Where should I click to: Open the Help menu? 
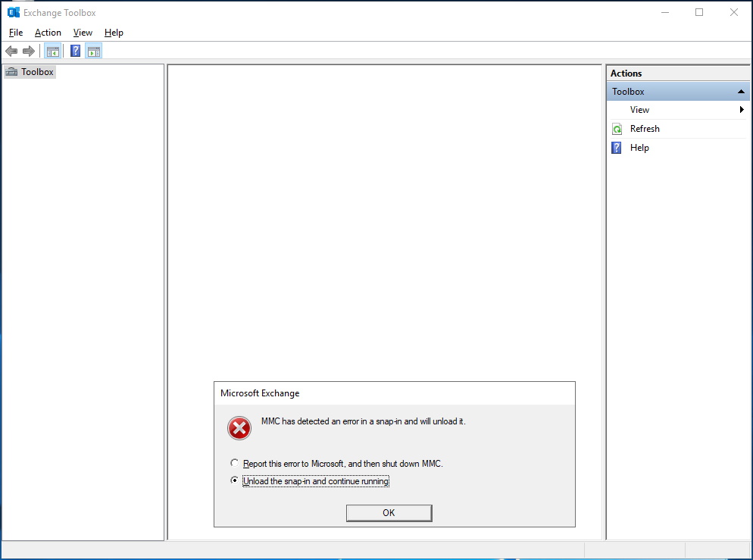(x=114, y=33)
